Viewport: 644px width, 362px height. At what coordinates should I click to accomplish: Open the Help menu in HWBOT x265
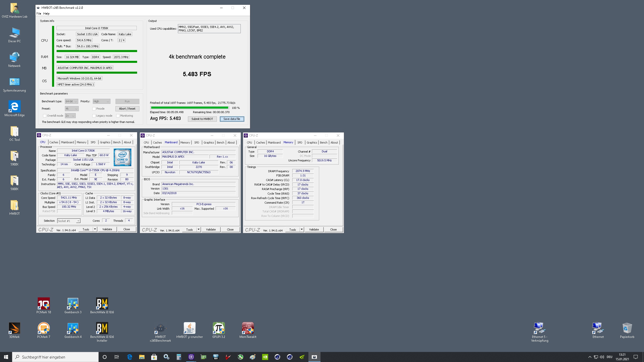[x=46, y=14]
